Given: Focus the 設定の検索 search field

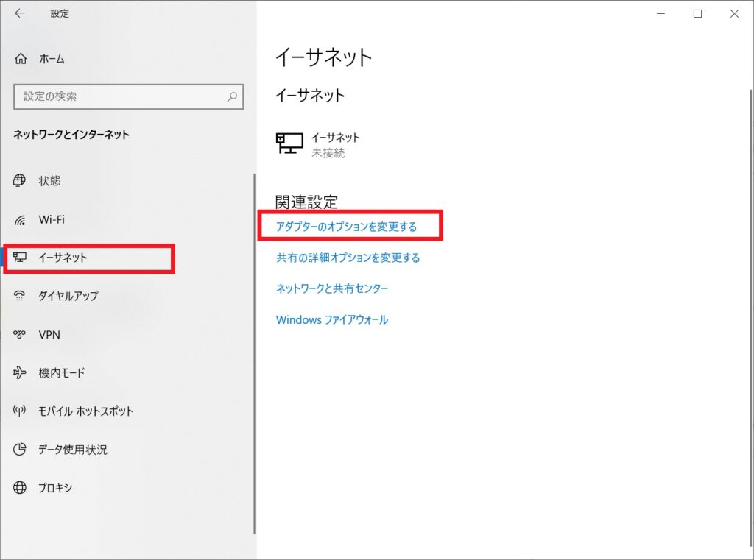Looking at the screenshot, I should pos(128,96).
